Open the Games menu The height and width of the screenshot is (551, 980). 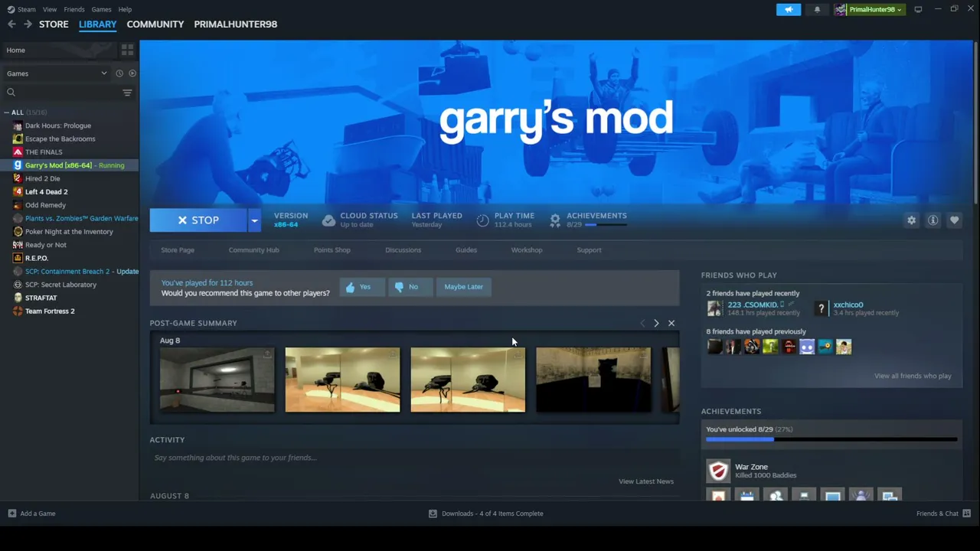(101, 9)
